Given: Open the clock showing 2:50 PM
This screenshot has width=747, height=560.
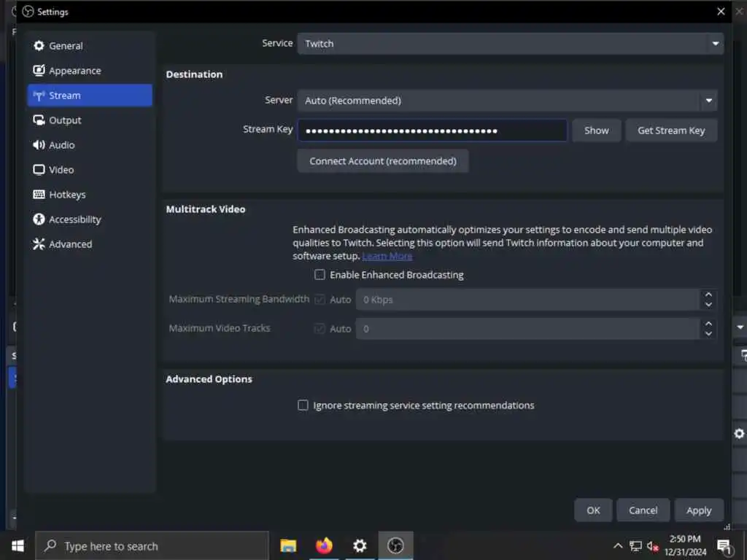Looking at the screenshot, I should click(685, 545).
